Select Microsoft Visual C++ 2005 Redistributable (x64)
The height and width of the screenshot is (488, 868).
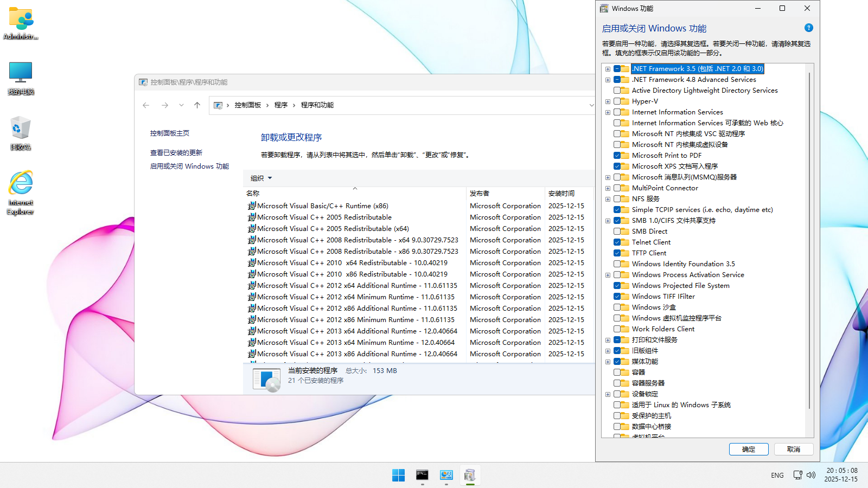click(333, 229)
